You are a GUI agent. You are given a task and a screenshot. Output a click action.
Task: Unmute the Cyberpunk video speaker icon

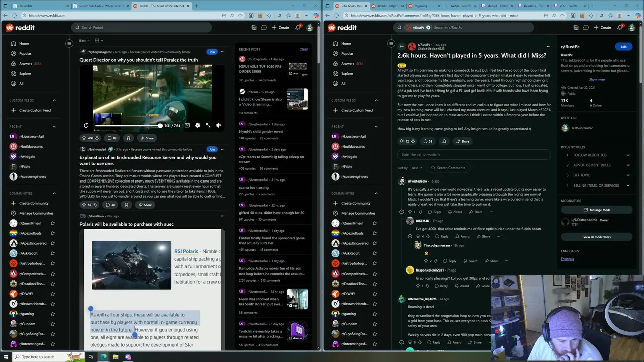click(219, 125)
